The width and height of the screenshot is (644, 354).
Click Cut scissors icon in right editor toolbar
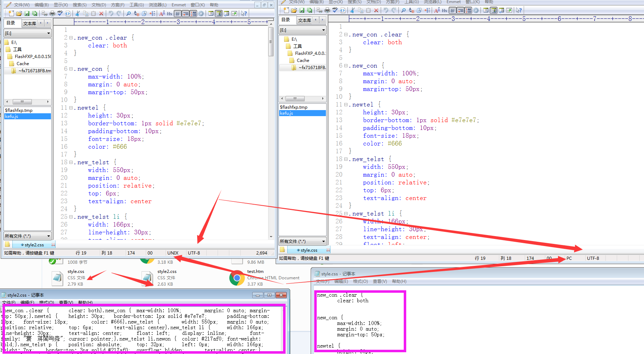[x=352, y=10]
